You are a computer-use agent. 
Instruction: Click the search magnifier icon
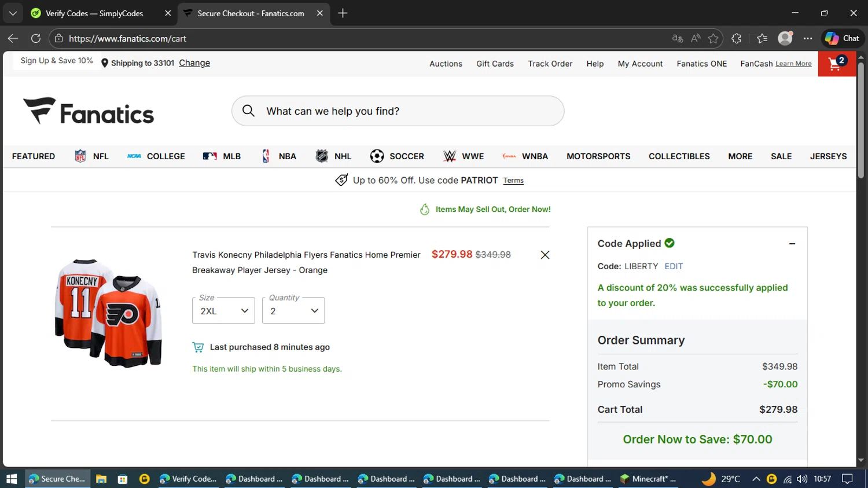click(248, 111)
